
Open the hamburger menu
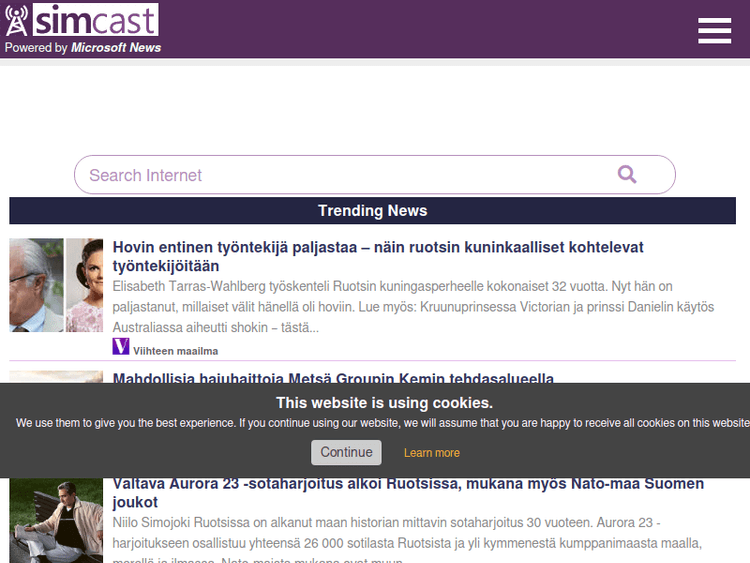(x=714, y=31)
